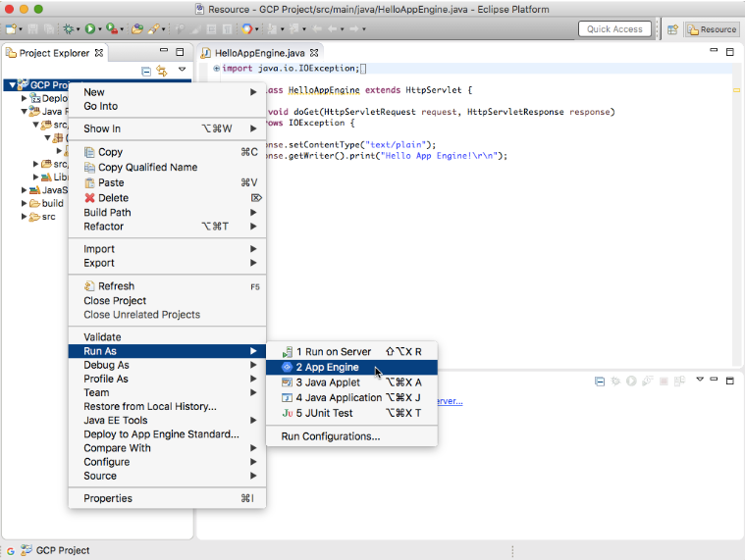The image size is (745, 560).
Task: Choose Copy from the context menu
Action: (x=110, y=152)
